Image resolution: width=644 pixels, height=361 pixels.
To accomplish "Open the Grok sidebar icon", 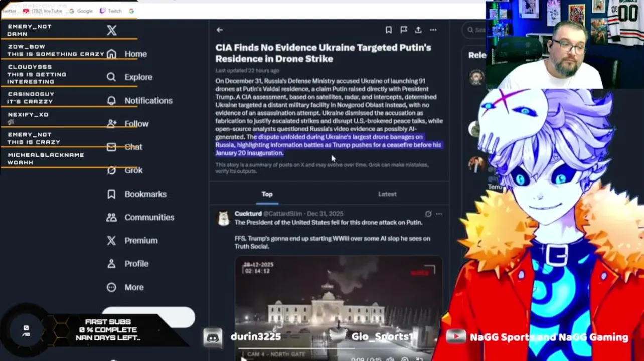I will (111, 170).
